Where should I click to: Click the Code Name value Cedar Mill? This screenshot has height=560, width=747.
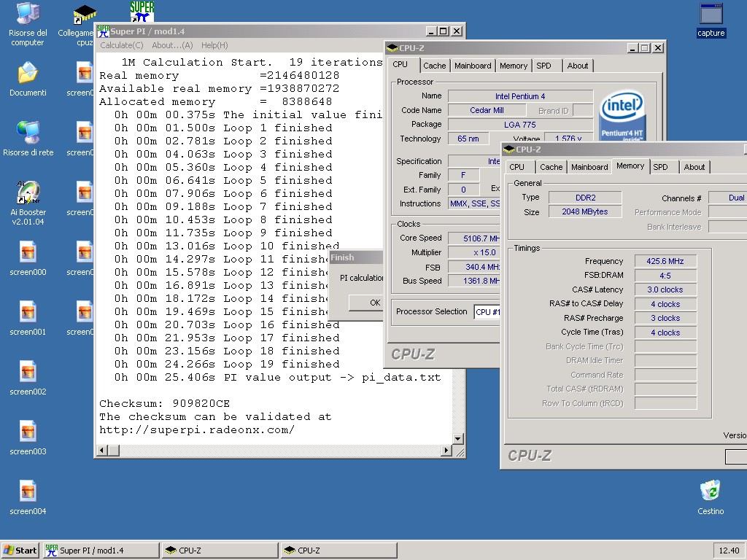(x=487, y=111)
